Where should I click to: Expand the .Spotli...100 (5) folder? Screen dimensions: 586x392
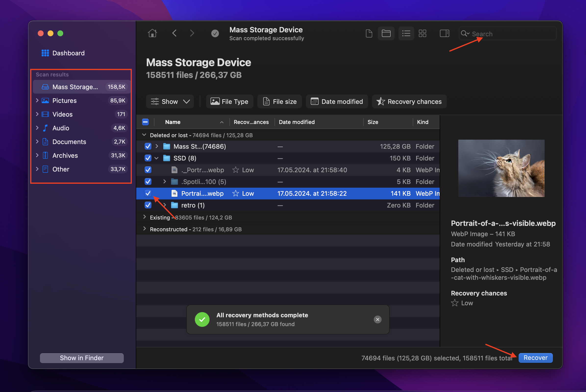[x=164, y=181]
